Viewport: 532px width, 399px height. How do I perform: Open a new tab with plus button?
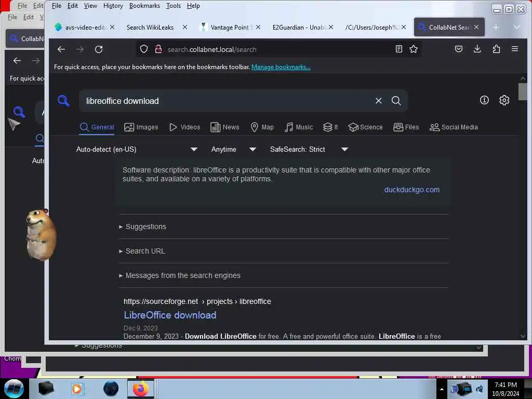496,27
